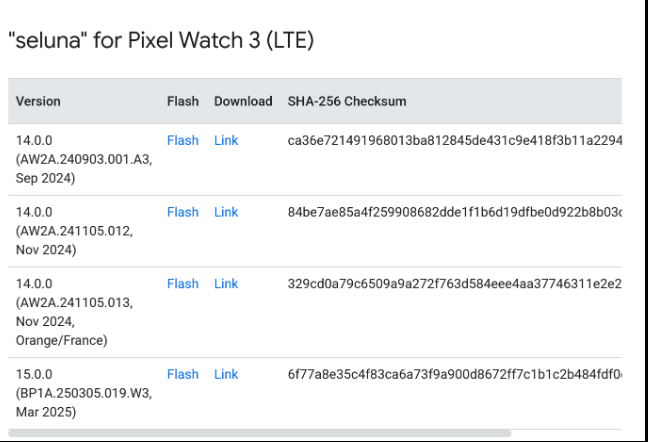
Task: Open Download Link for AW2A.241105.012 build
Action: (x=226, y=212)
